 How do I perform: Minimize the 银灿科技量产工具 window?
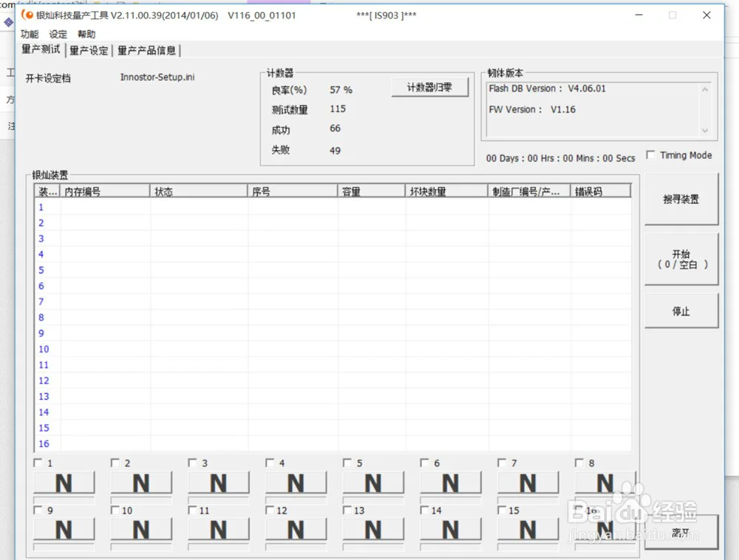pyautogui.click(x=638, y=15)
